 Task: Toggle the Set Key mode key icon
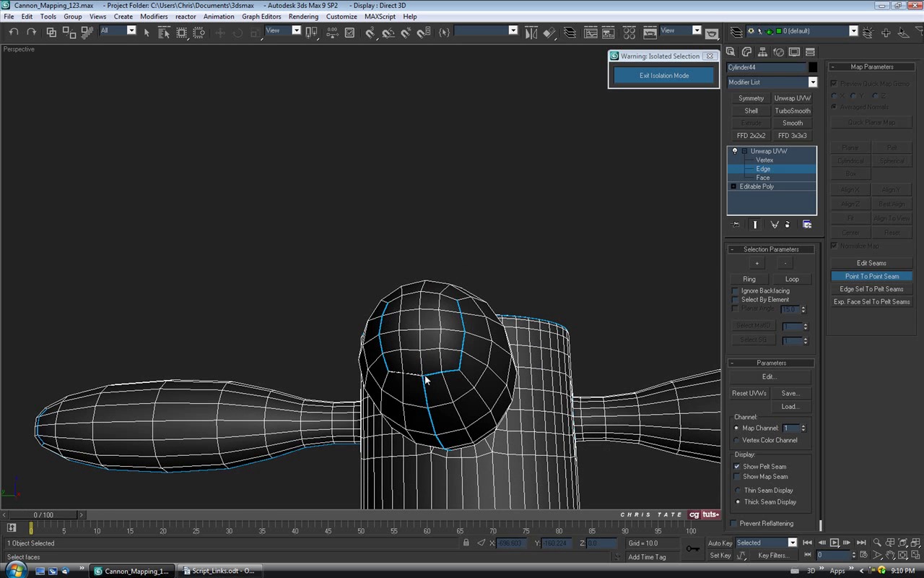[x=692, y=549]
